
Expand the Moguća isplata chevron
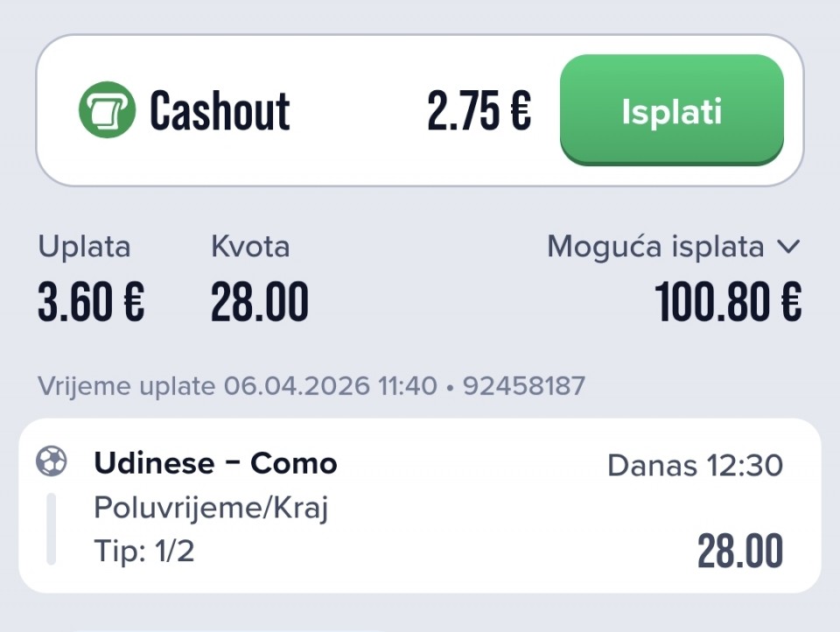click(x=787, y=248)
